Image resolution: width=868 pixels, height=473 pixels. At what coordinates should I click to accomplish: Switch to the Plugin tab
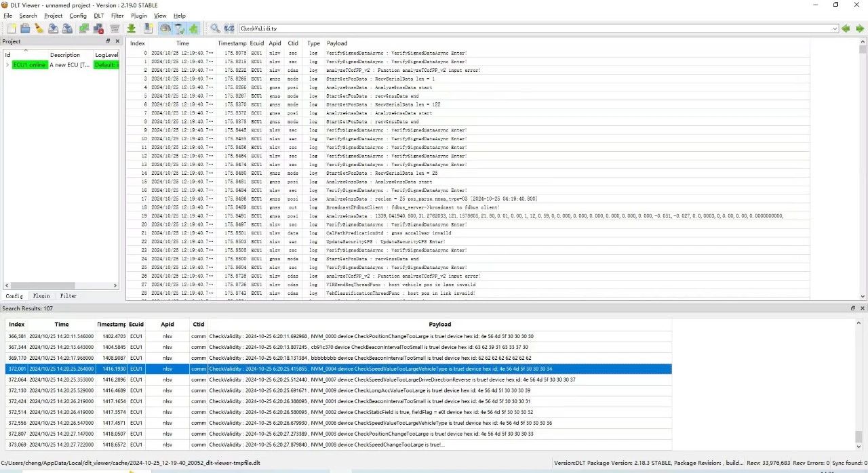[x=41, y=296]
